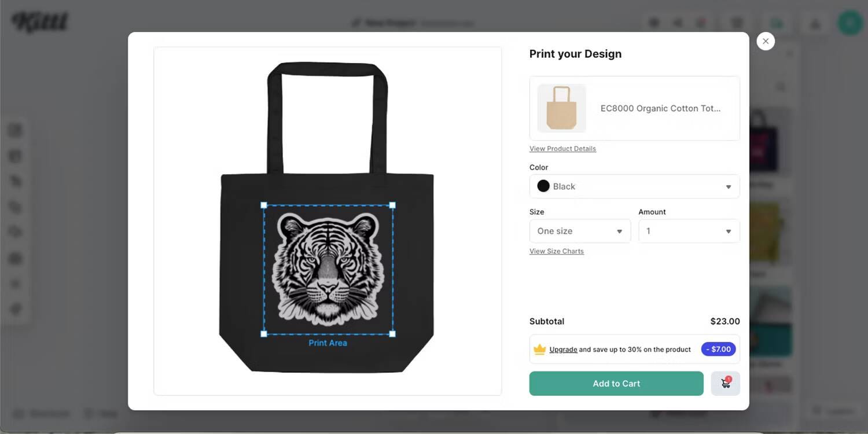Click the top-left print area resize handle
Viewport: 868px width, 434px height.
tap(264, 205)
